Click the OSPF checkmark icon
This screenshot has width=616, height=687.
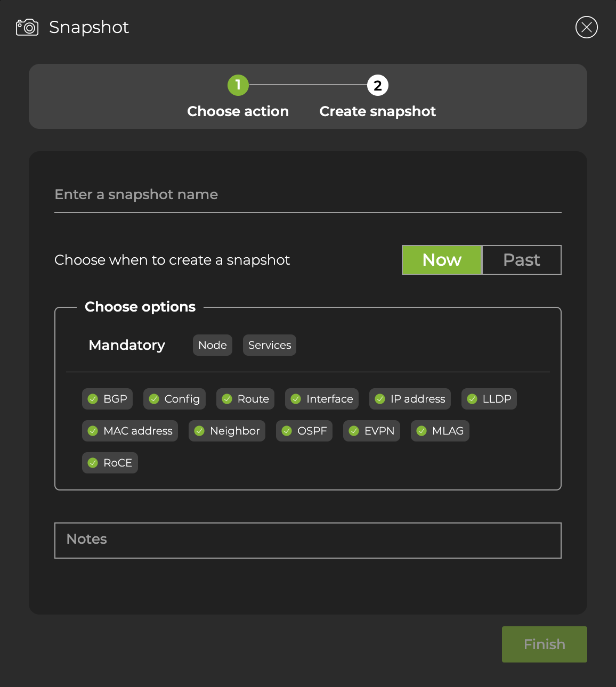pyautogui.click(x=288, y=430)
